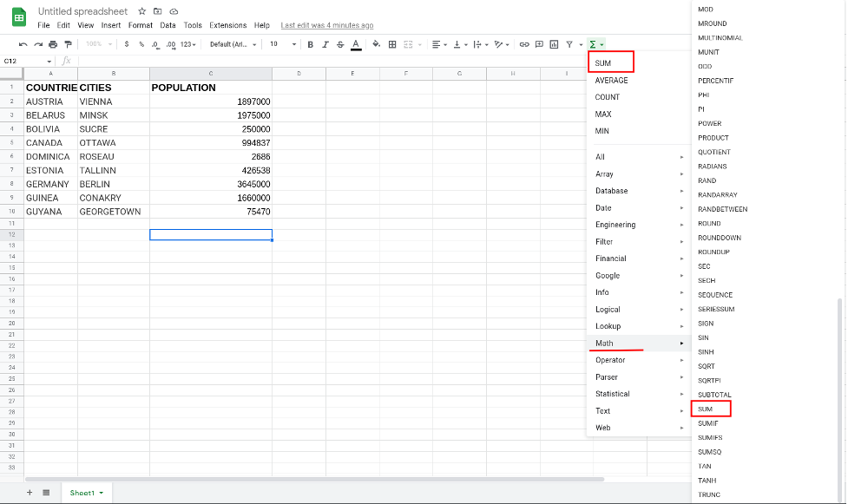Print the spreadsheet with printer icon
This screenshot has height=504, width=848.
coord(53,44)
